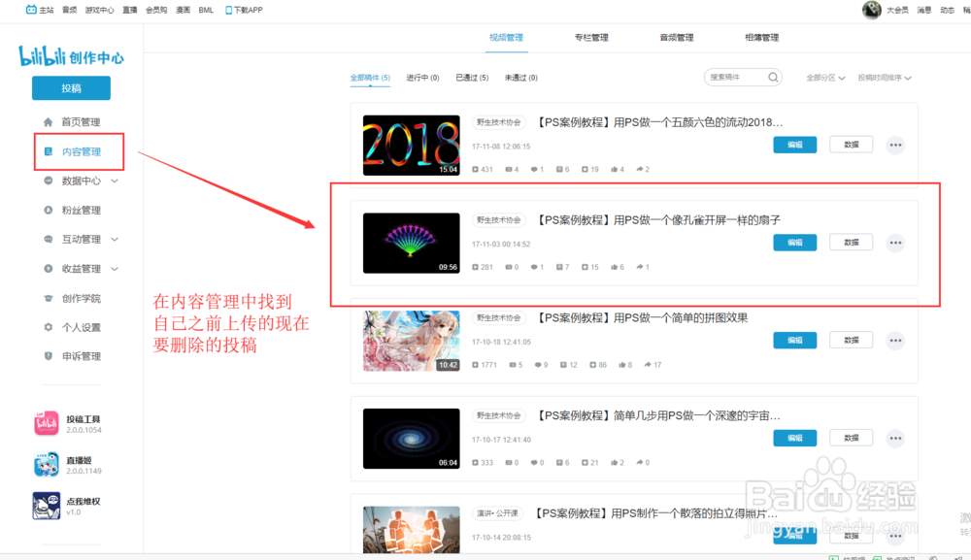Click 数据 for the 深邃的宇宙 video
Screen dimensions: 971x560
pyautogui.click(x=851, y=438)
